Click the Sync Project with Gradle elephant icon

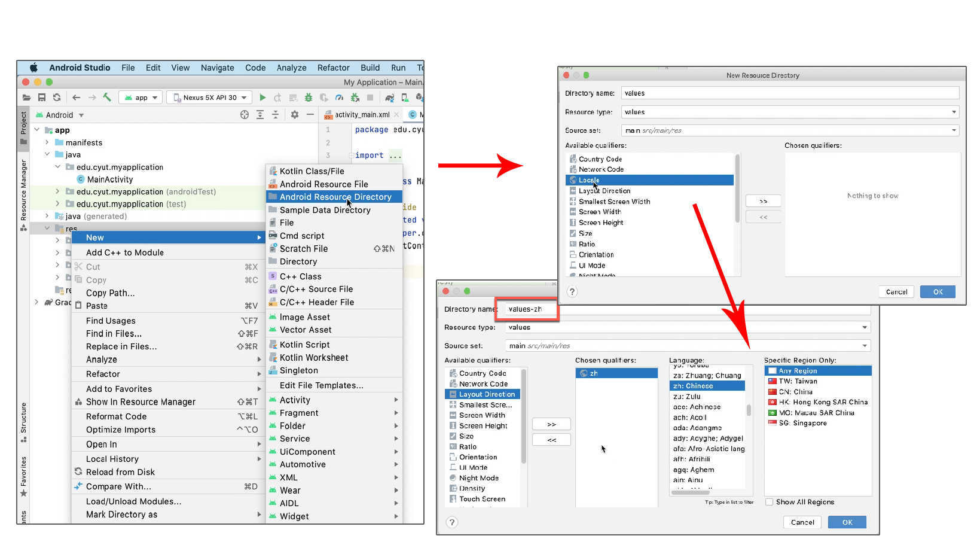[x=390, y=98]
